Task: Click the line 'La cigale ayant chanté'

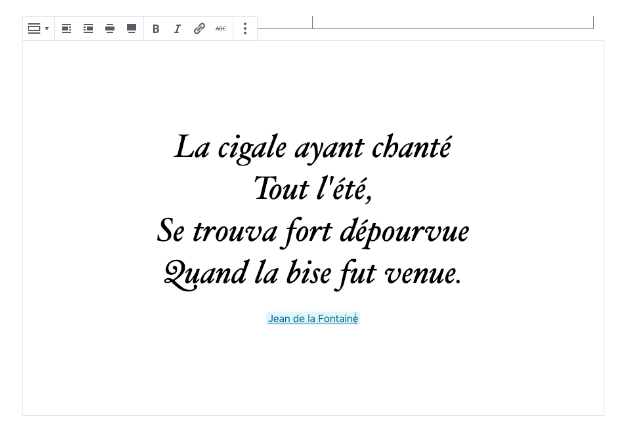Action: (x=313, y=148)
